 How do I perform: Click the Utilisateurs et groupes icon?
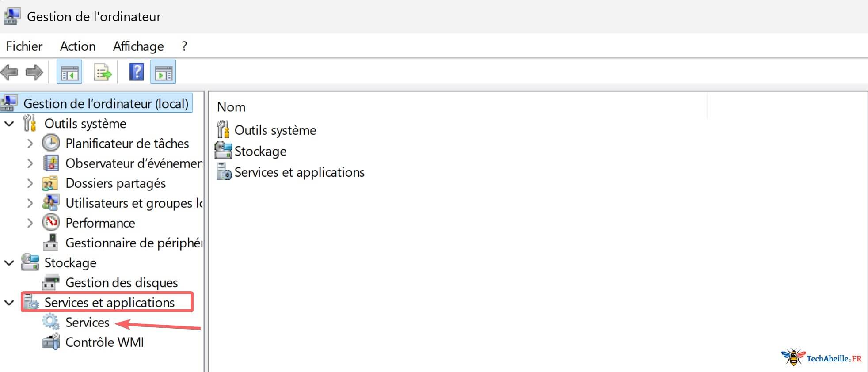(51, 202)
